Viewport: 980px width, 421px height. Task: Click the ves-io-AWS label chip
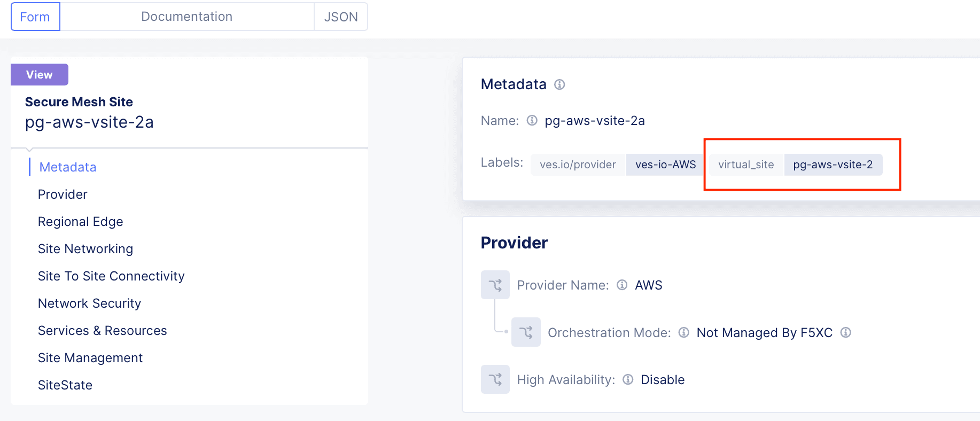click(665, 165)
